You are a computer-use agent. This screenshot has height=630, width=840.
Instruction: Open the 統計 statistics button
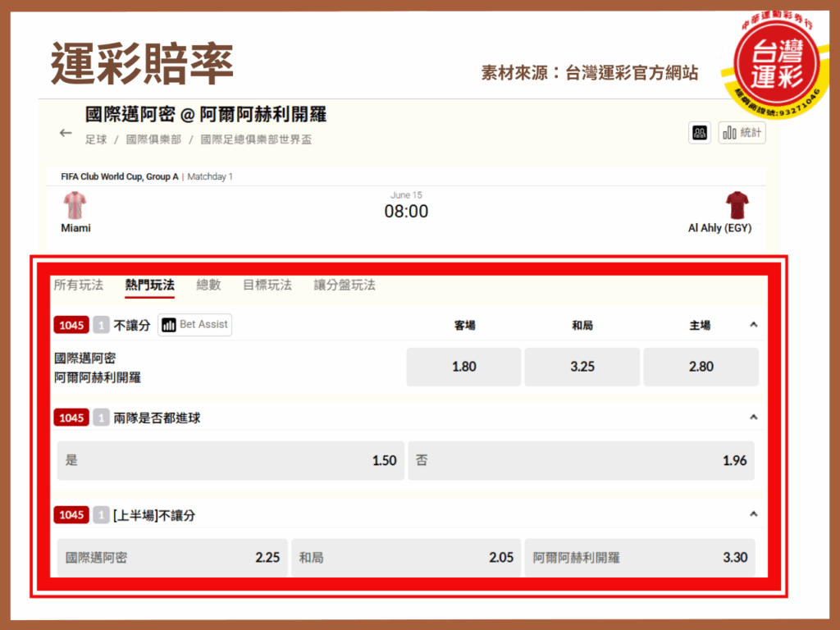pyautogui.click(x=742, y=133)
